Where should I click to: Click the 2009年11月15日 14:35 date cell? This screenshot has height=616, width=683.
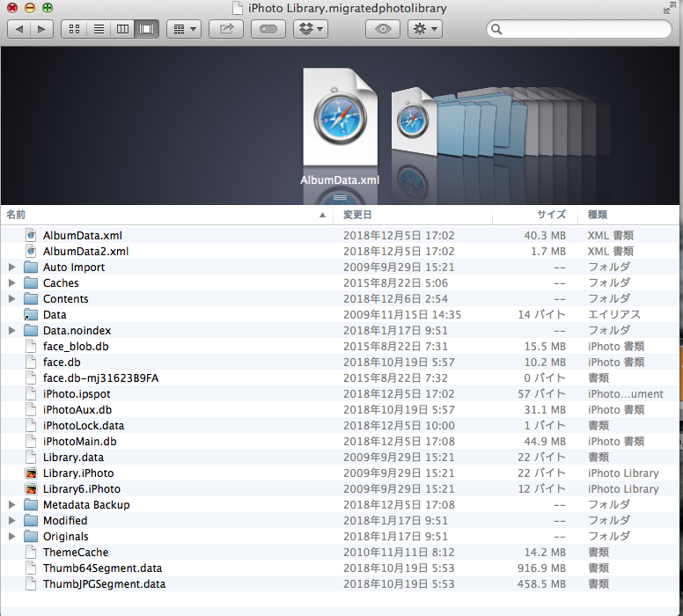click(x=402, y=314)
